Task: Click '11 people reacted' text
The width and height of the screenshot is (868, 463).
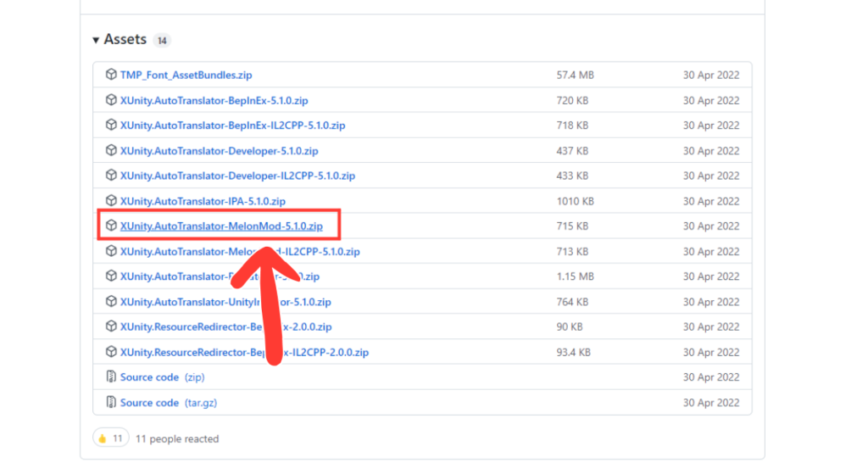Action: [x=177, y=438]
